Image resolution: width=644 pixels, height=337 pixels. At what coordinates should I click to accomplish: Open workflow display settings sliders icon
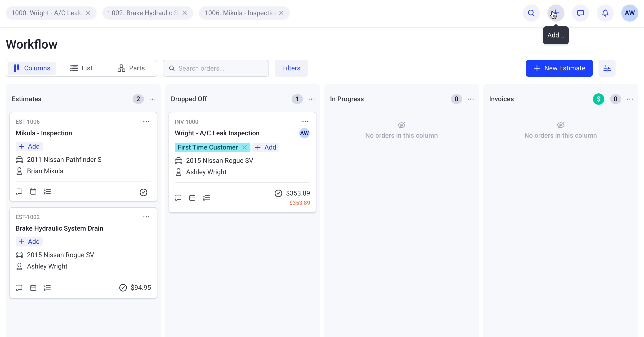pos(607,68)
